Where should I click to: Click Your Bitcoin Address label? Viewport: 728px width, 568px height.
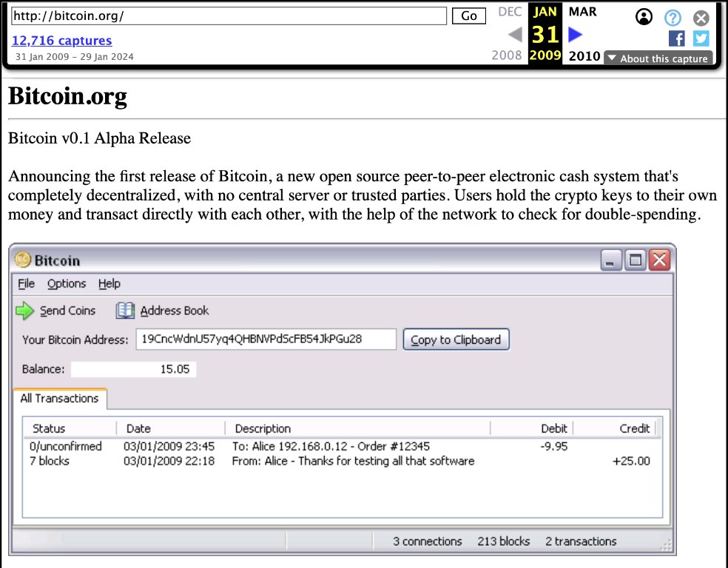click(x=75, y=339)
